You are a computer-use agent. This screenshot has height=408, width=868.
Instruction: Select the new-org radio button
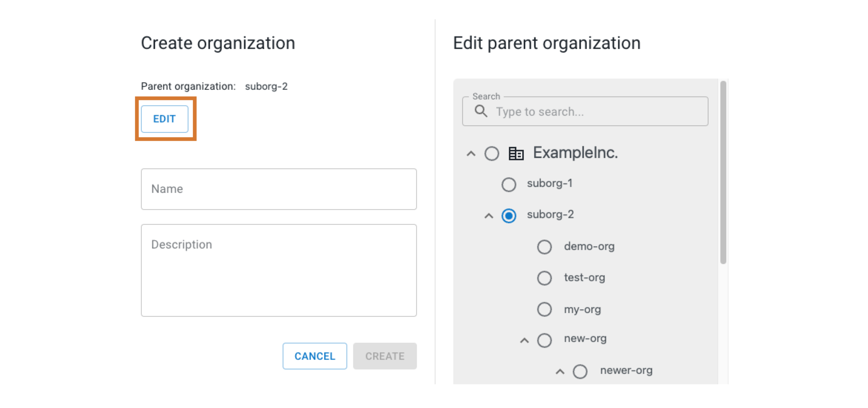point(544,340)
